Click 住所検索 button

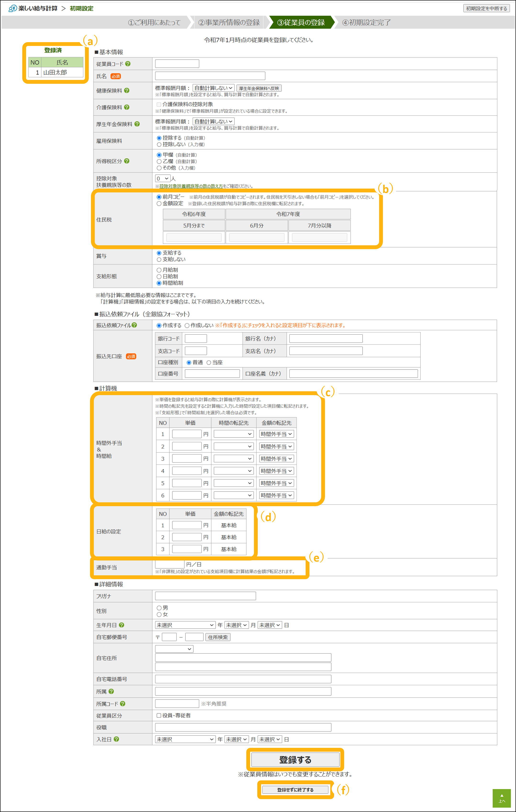coord(218,637)
